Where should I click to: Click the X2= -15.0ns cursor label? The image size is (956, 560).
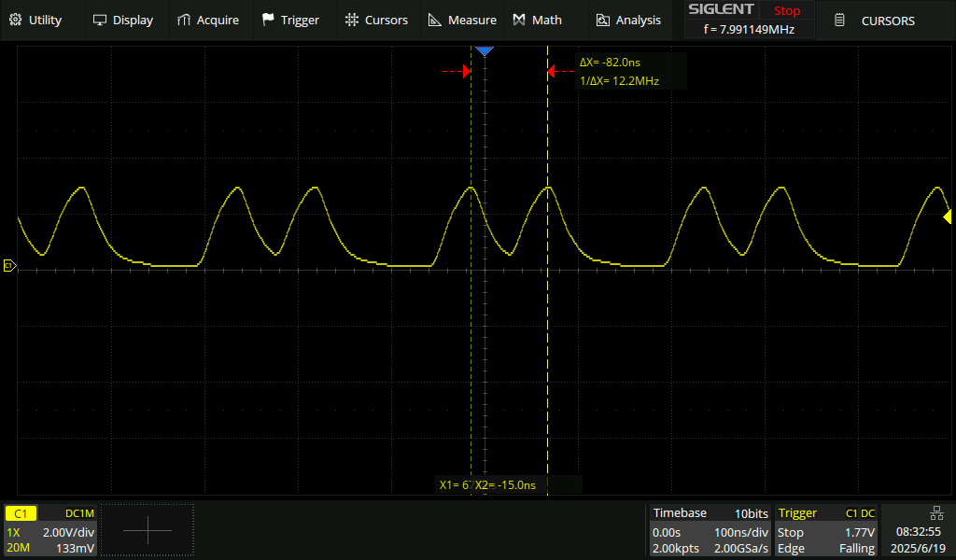click(505, 485)
